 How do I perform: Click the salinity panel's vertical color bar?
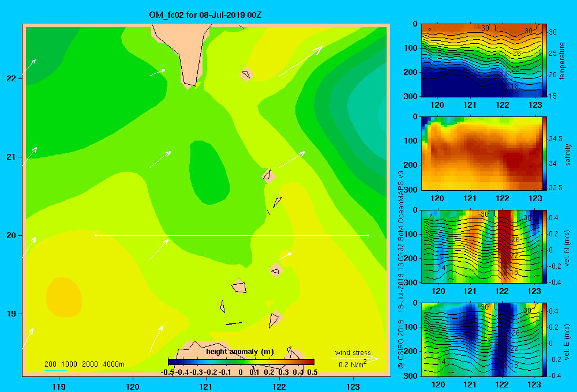(545, 153)
